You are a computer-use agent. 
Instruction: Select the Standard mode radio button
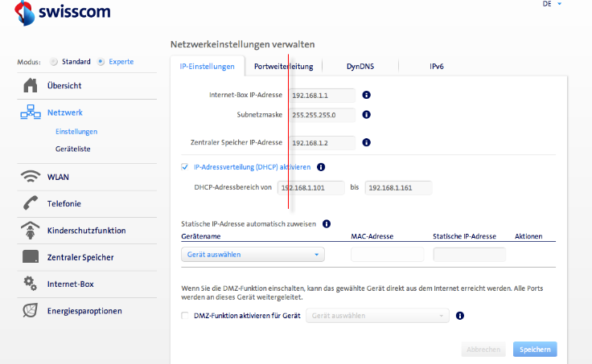[x=55, y=62]
